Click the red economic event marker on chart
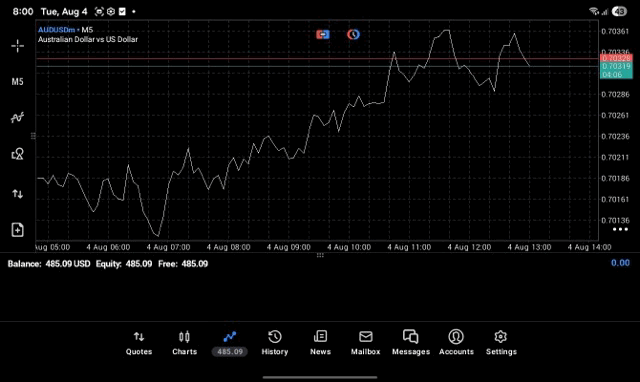 [322, 34]
